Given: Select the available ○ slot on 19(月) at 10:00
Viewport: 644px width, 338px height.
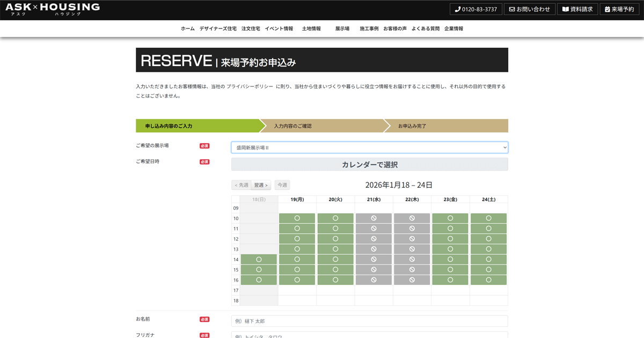Looking at the screenshot, I should coord(297,218).
